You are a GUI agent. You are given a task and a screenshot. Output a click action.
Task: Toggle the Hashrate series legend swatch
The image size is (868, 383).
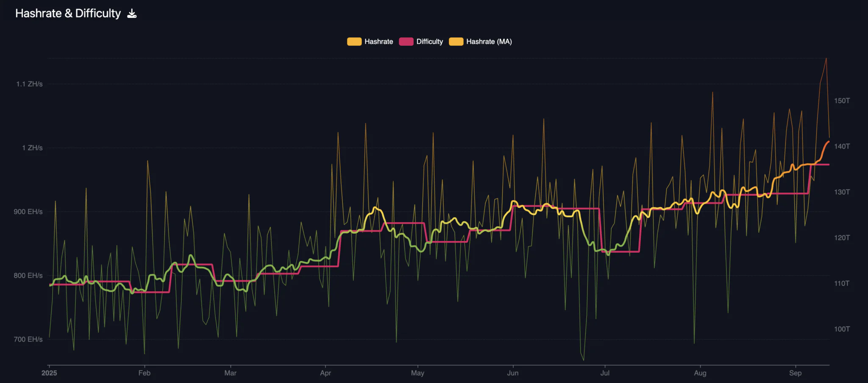point(354,42)
